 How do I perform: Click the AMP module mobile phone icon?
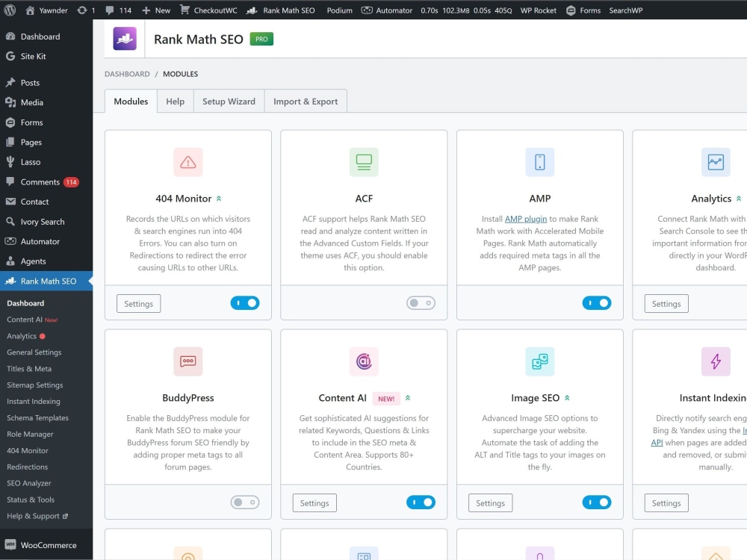click(540, 162)
